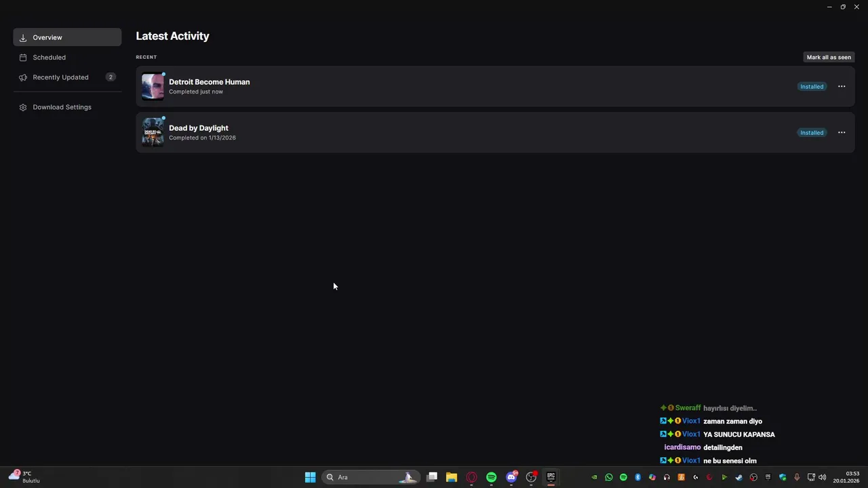Click "YA SUNUCU KAPANSA" chat message

739,434
